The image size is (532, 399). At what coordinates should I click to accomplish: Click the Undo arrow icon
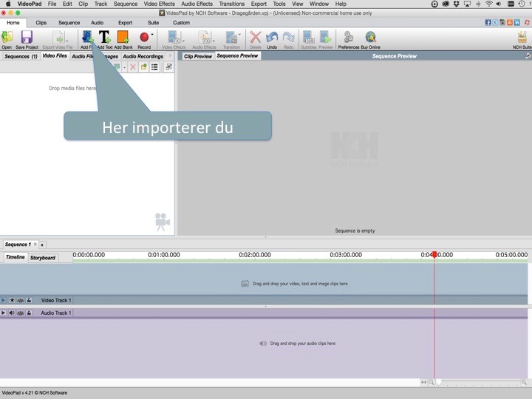point(272,38)
